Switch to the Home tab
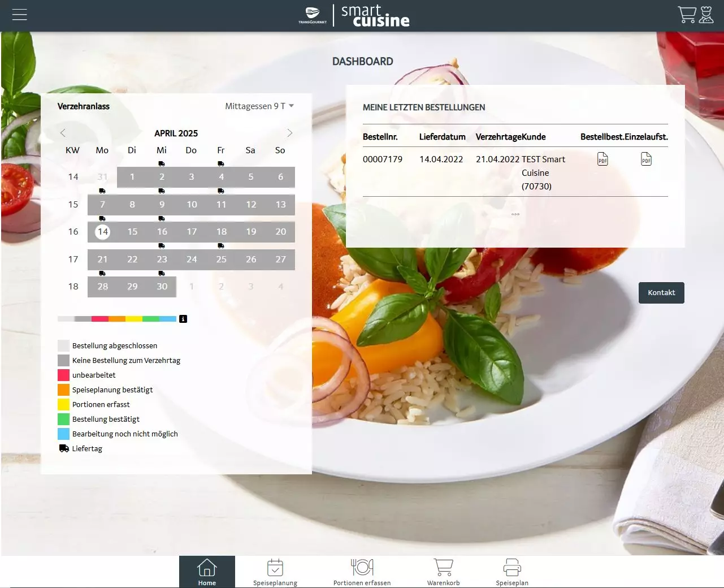Viewport: 724px width, 588px height. click(207, 572)
